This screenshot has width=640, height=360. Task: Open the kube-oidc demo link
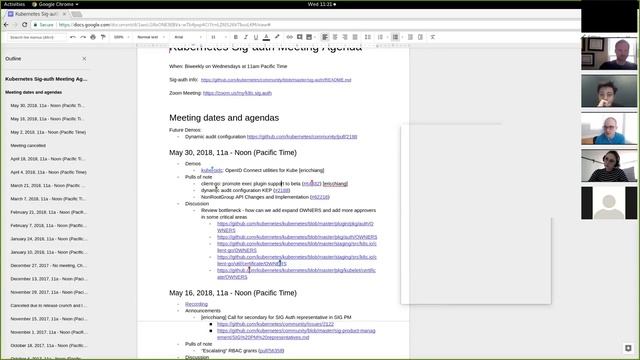coord(211,170)
